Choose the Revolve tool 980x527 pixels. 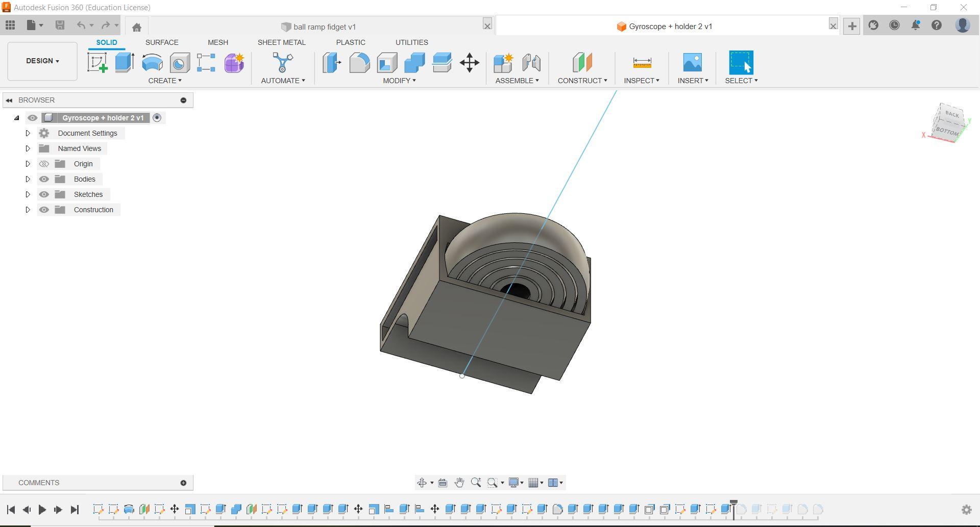(x=152, y=63)
